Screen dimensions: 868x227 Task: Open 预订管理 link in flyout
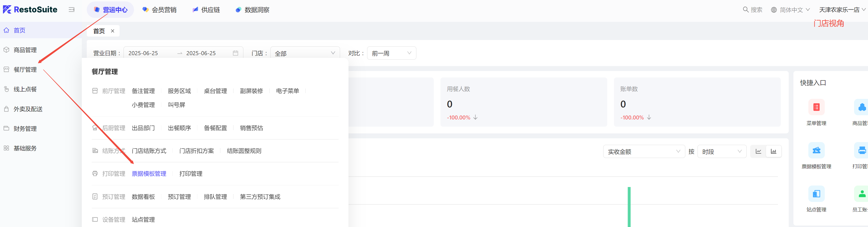pos(179,197)
